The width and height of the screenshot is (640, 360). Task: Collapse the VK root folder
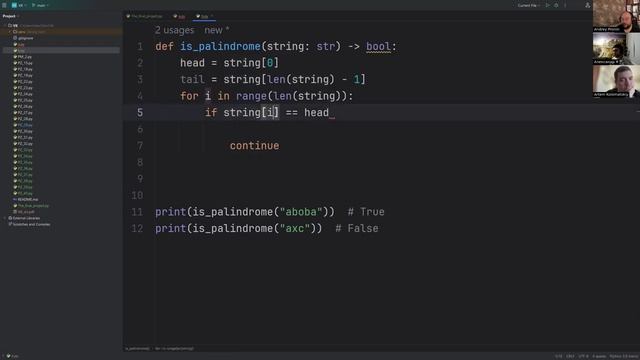(6, 25)
